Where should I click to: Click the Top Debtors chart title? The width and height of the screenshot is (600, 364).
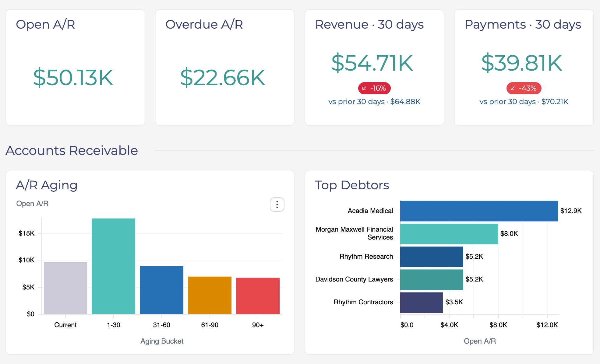[x=352, y=185]
